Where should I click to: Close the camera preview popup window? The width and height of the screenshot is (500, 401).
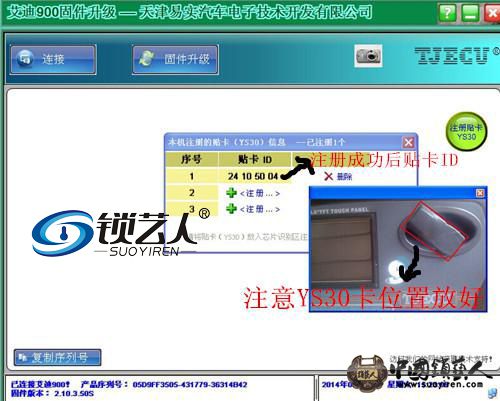480,193
